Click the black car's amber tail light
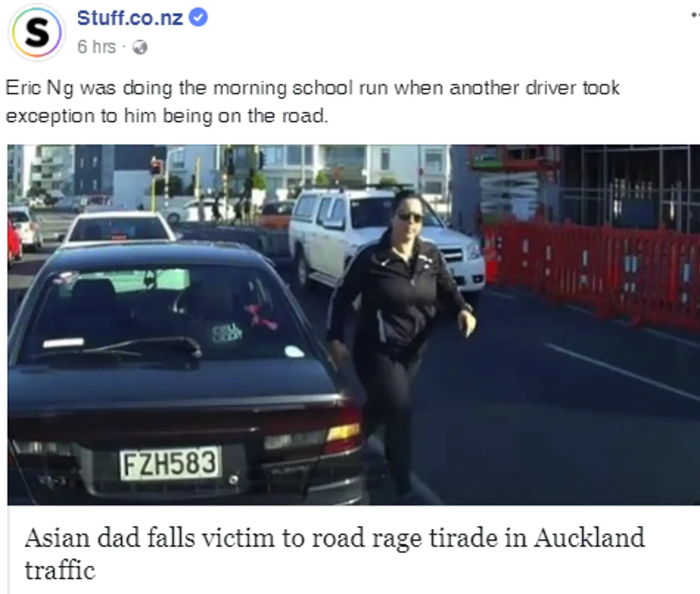 [344, 432]
